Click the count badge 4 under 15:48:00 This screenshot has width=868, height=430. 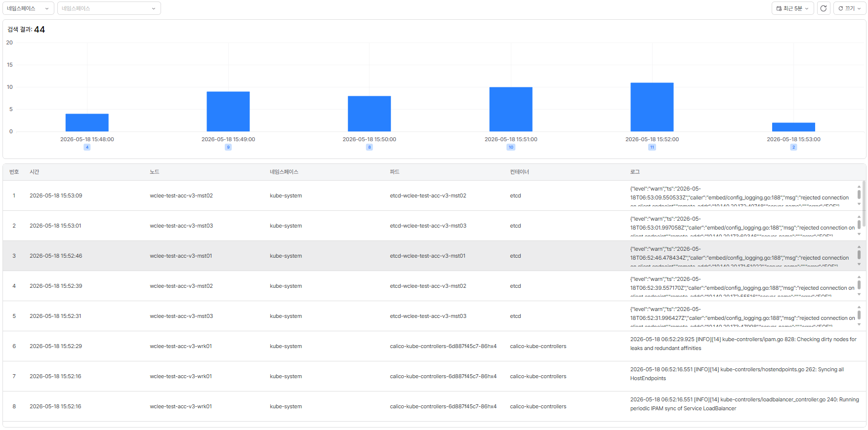[87, 147]
